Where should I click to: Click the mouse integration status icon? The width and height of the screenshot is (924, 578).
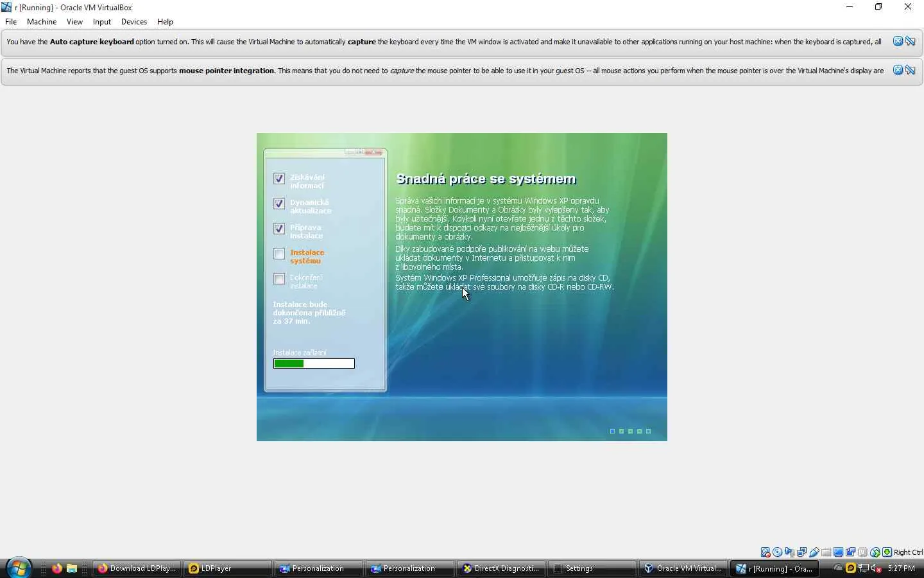coord(875,552)
